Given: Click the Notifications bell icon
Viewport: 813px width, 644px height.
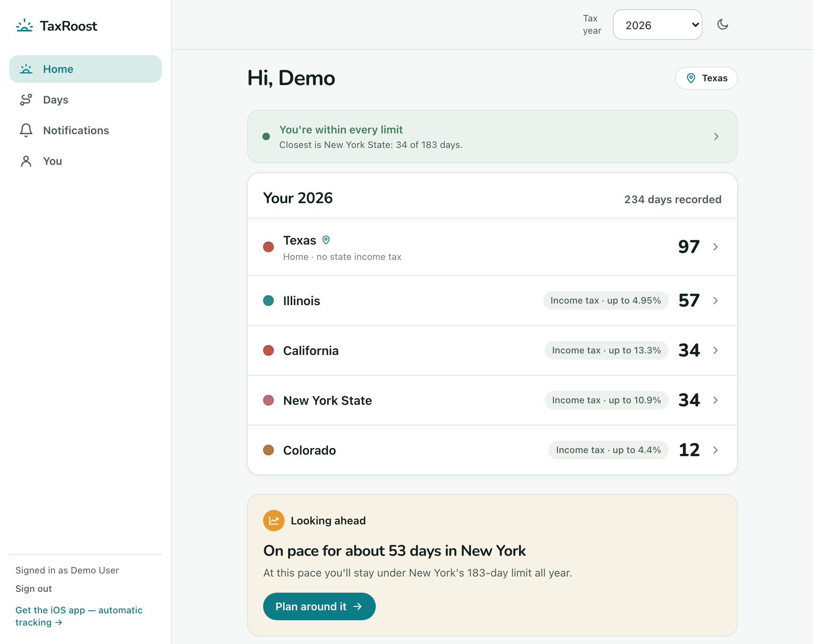Looking at the screenshot, I should [x=26, y=130].
